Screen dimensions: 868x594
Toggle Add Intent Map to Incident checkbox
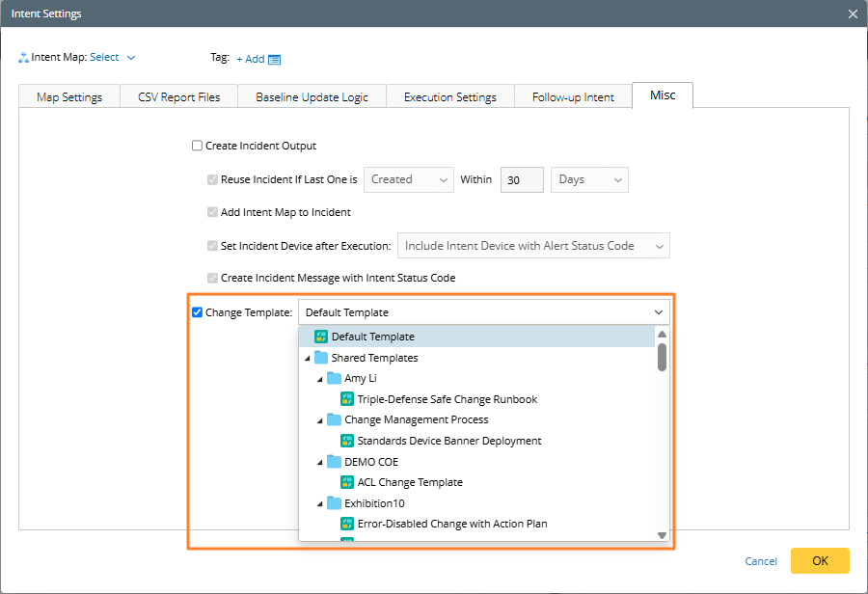[213, 212]
